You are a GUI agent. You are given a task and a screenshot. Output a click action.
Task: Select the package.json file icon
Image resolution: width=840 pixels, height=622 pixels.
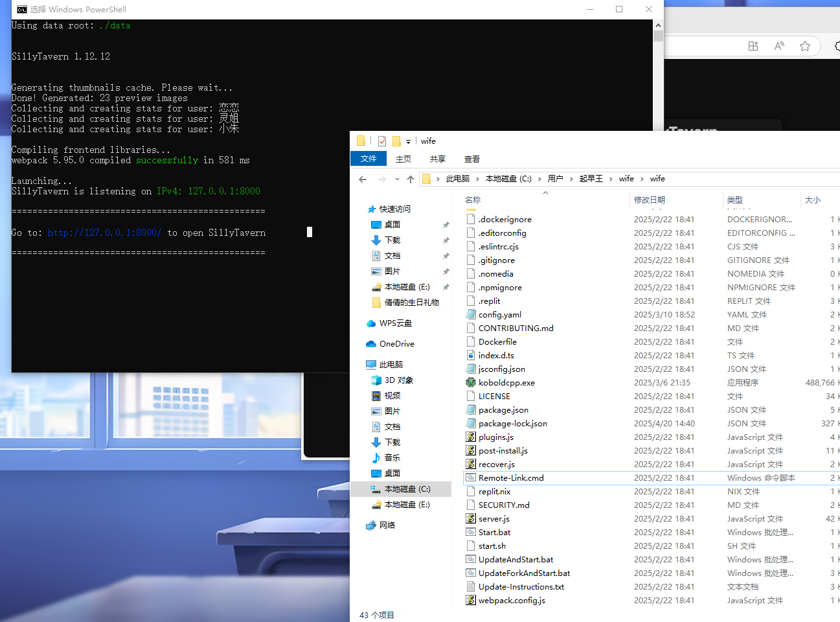point(471,409)
